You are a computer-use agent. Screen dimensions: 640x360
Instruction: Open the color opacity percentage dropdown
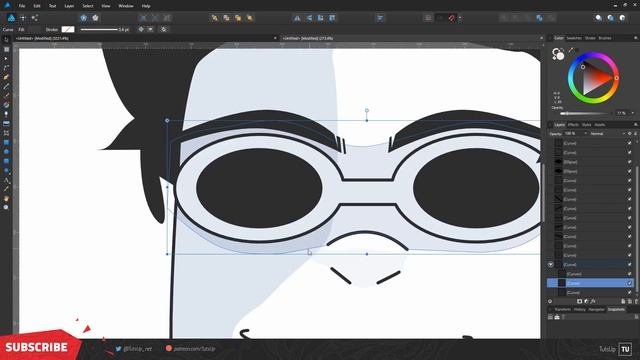tap(633, 113)
